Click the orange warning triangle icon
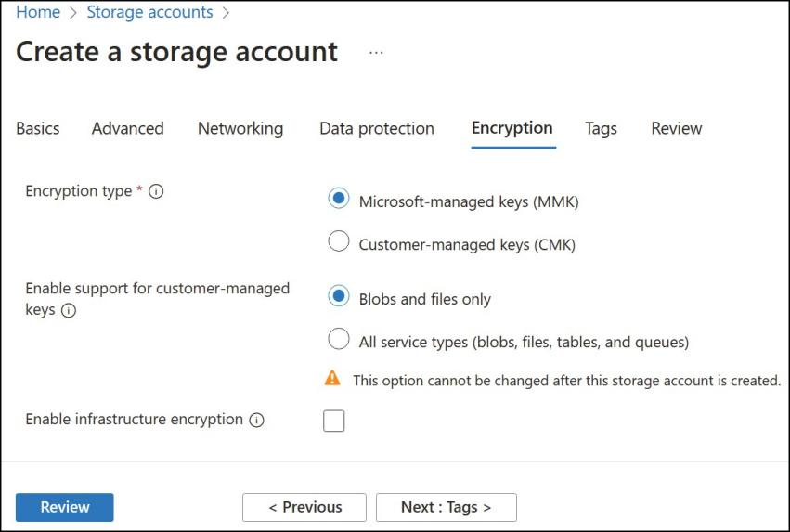 332,378
